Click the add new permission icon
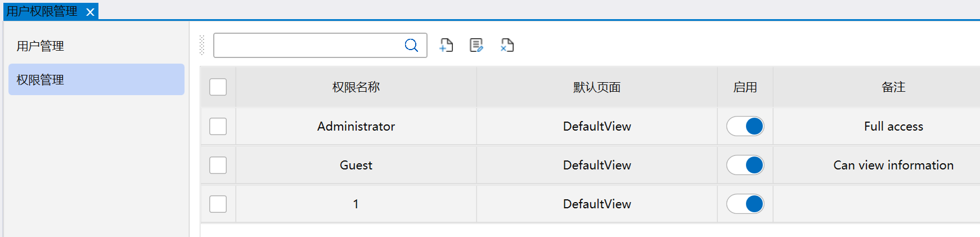980x237 pixels. click(x=446, y=46)
